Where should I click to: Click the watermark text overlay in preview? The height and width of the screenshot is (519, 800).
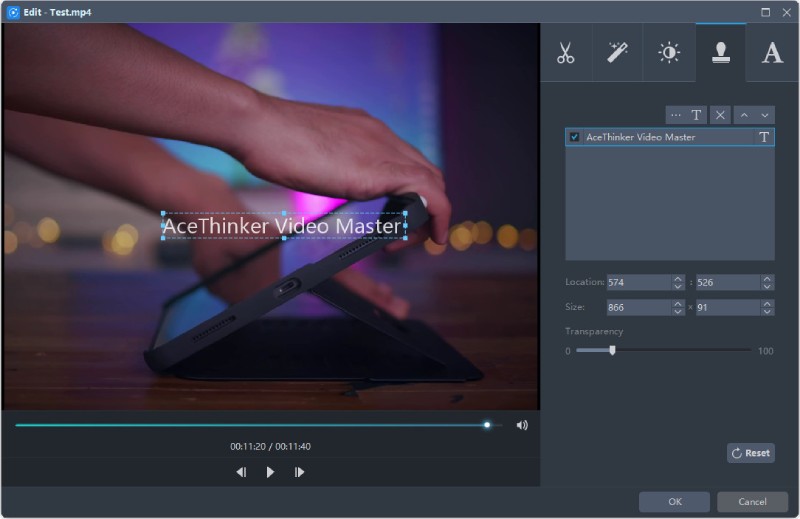(284, 226)
